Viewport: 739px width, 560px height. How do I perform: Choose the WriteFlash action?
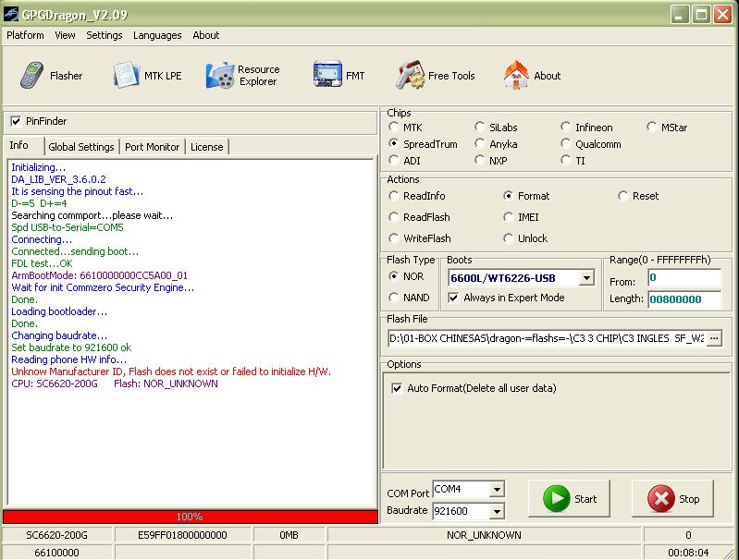point(393,237)
